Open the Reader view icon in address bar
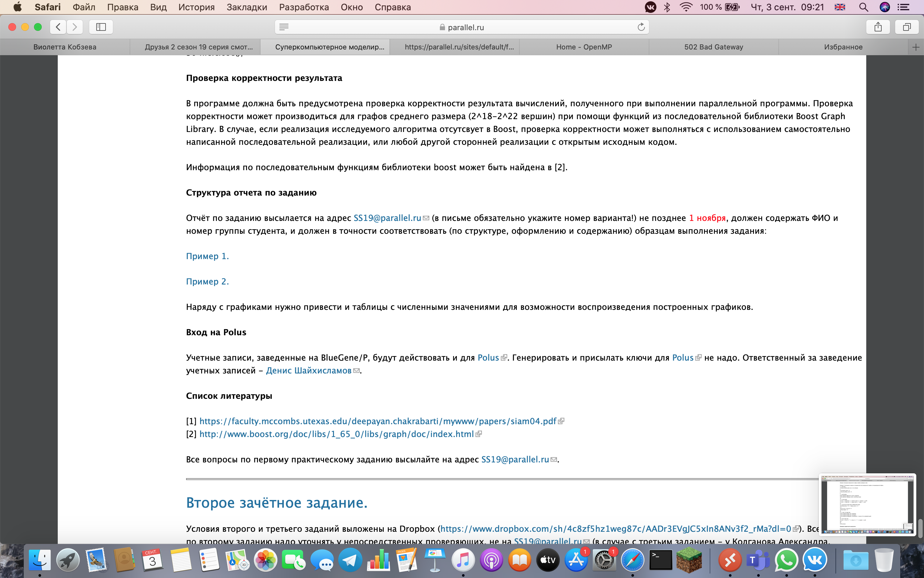This screenshot has height=578, width=924. click(284, 27)
